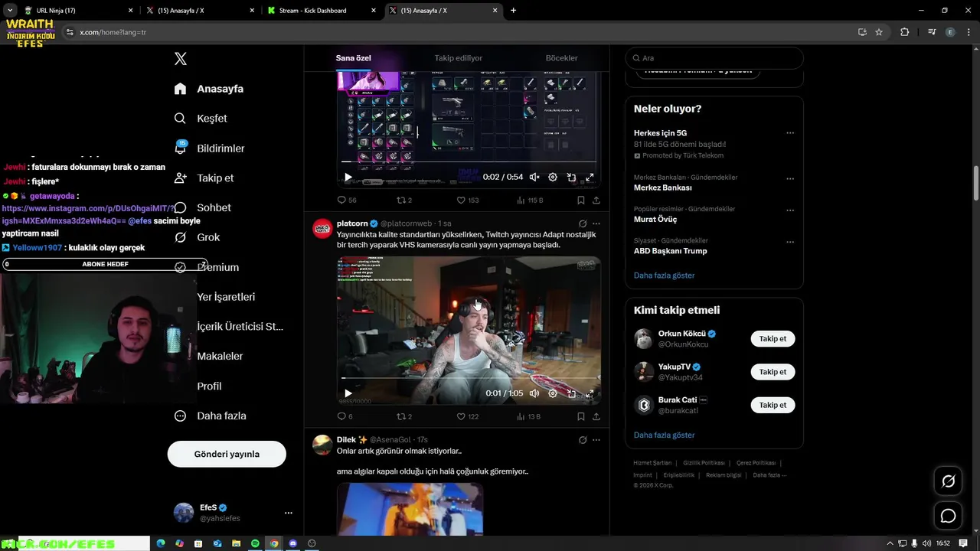Viewport: 980px width, 551px height.
Task: Click Grok icon on platcorn post
Action: point(583,224)
